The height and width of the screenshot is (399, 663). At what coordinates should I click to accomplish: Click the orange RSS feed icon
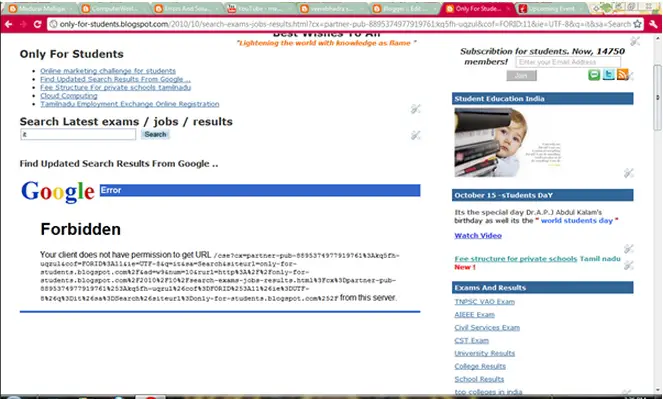622,75
